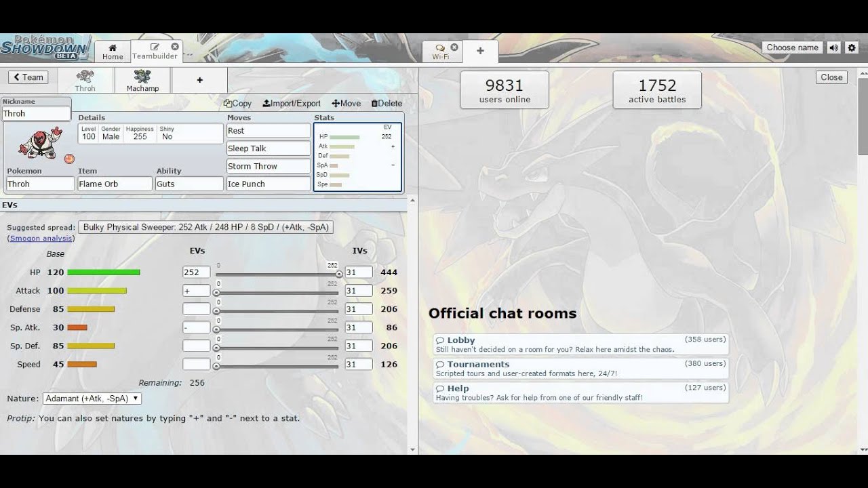Click the Sp. Atk. EV slider handle
The height and width of the screenshot is (488, 868).
click(216, 329)
